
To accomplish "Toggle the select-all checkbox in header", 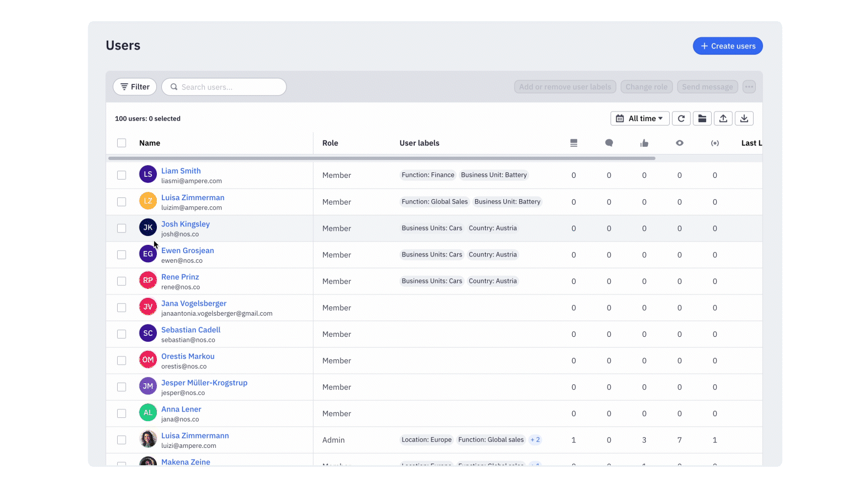I will 122,143.
